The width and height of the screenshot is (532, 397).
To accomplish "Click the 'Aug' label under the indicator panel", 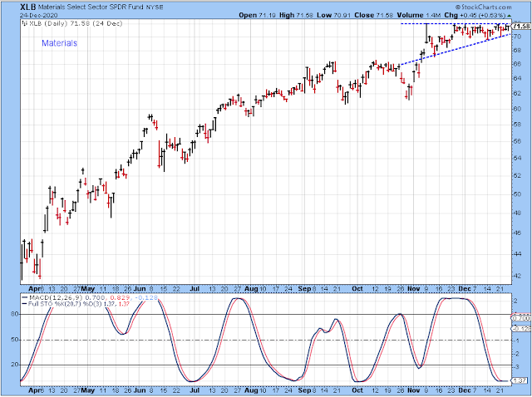I will 251,390.
